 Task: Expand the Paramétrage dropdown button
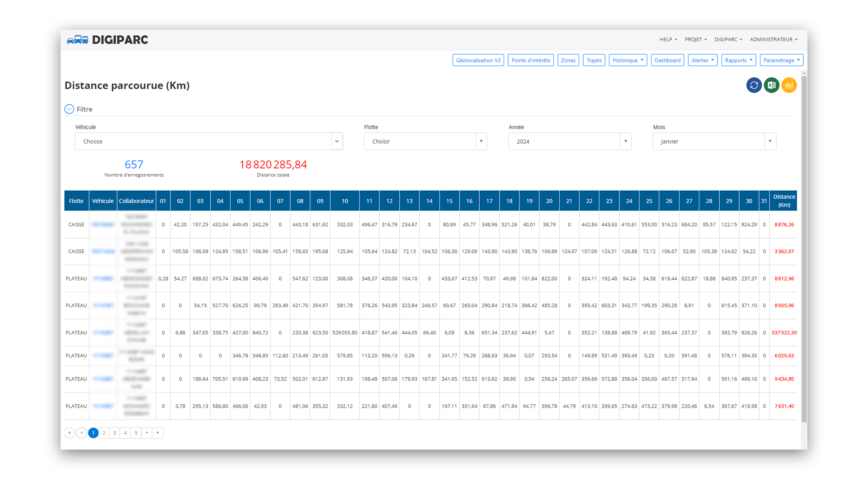(782, 60)
